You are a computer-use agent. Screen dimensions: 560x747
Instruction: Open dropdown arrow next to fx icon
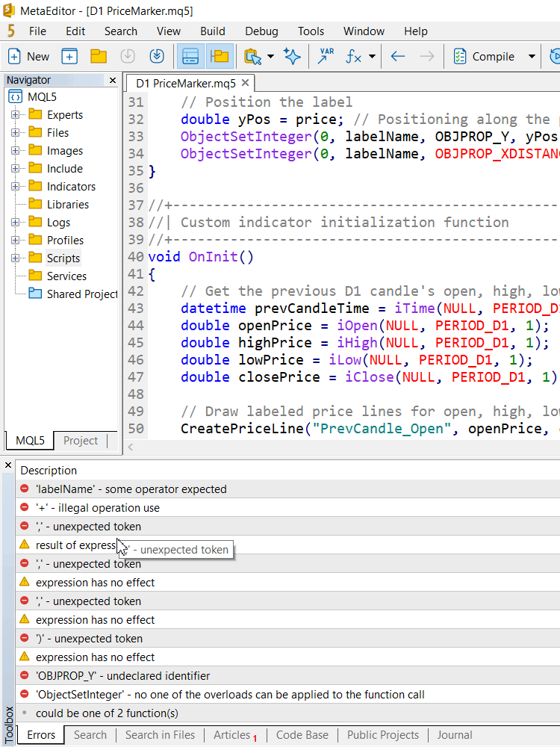(x=373, y=56)
